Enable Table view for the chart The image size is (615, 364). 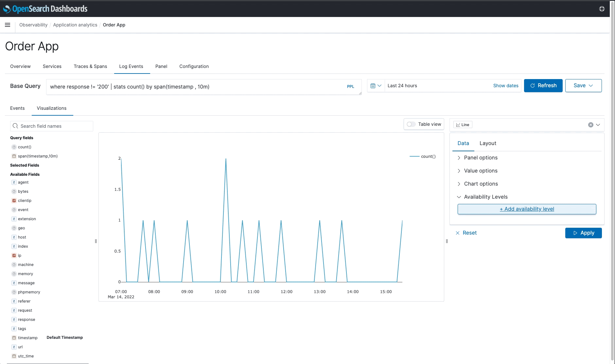pos(412,124)
